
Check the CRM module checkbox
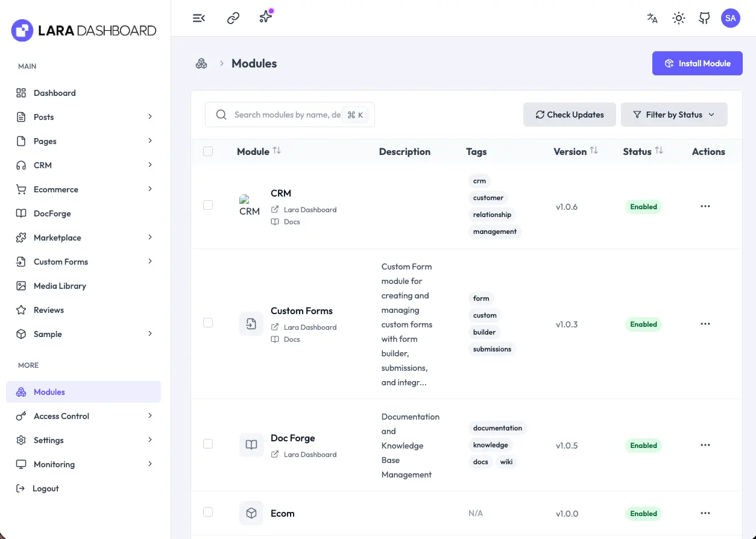(208, 205)
